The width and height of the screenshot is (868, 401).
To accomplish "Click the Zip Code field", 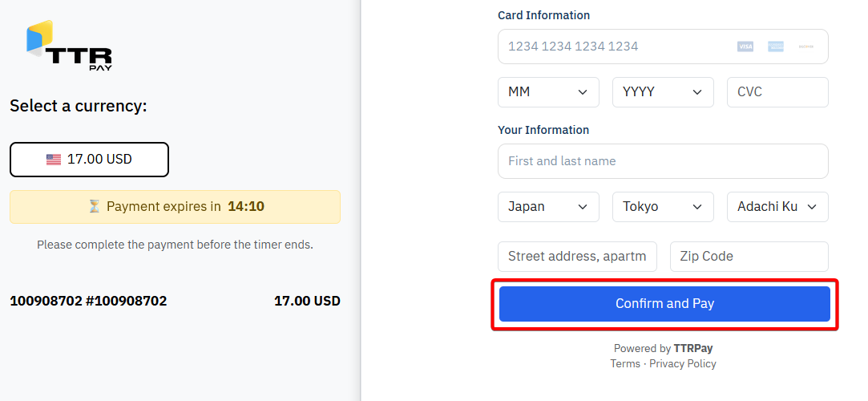I will click(x=749, y=257).
